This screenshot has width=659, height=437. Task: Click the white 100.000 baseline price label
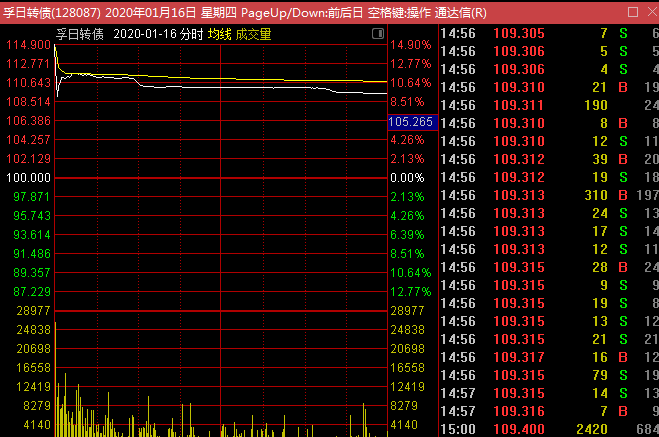pos(28,178)
